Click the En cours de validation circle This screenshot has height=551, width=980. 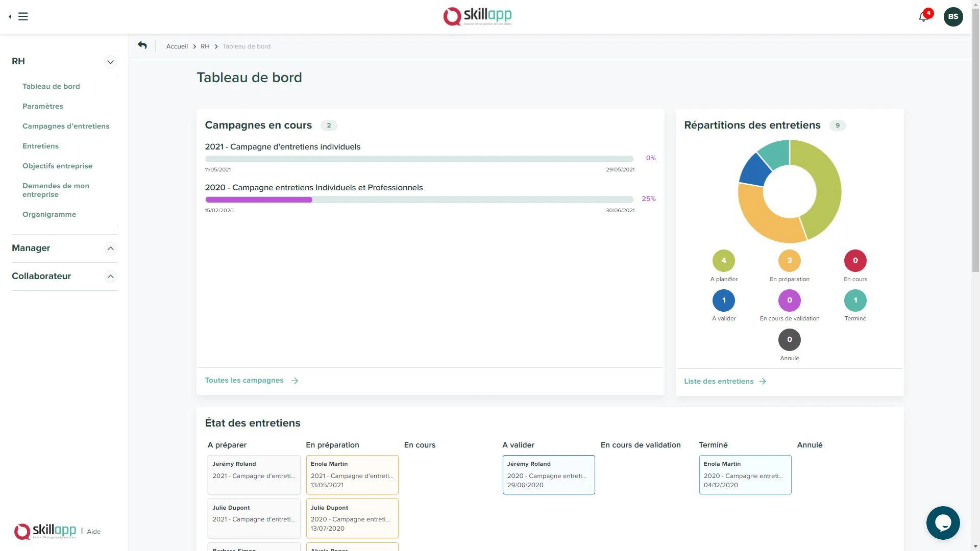point(789,300)
